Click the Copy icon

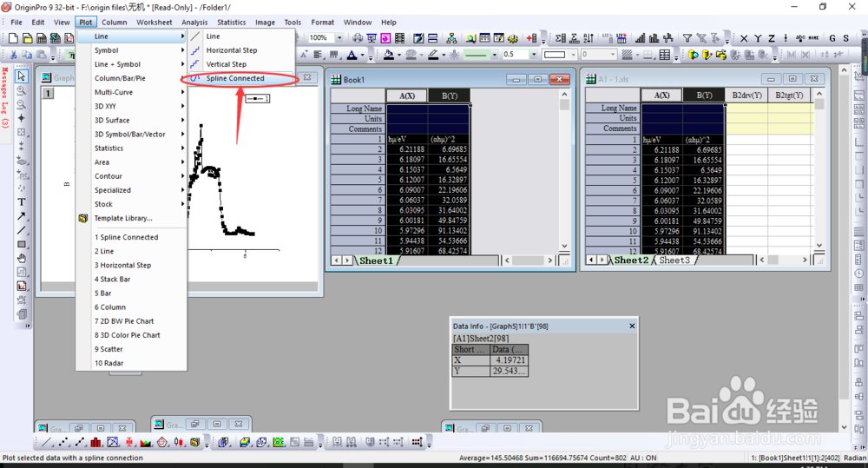tap(27, 55)
